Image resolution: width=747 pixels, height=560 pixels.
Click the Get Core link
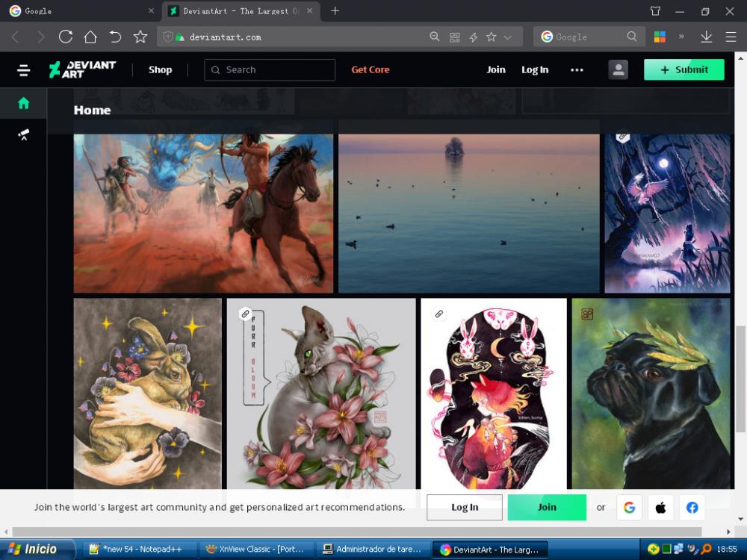point(371,69)
